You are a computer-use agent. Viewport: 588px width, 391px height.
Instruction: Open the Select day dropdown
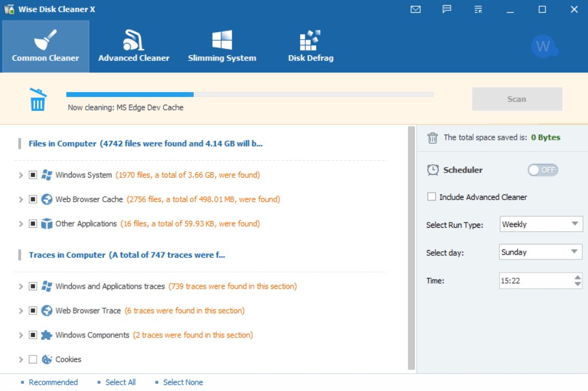click(x=541, y=252)
